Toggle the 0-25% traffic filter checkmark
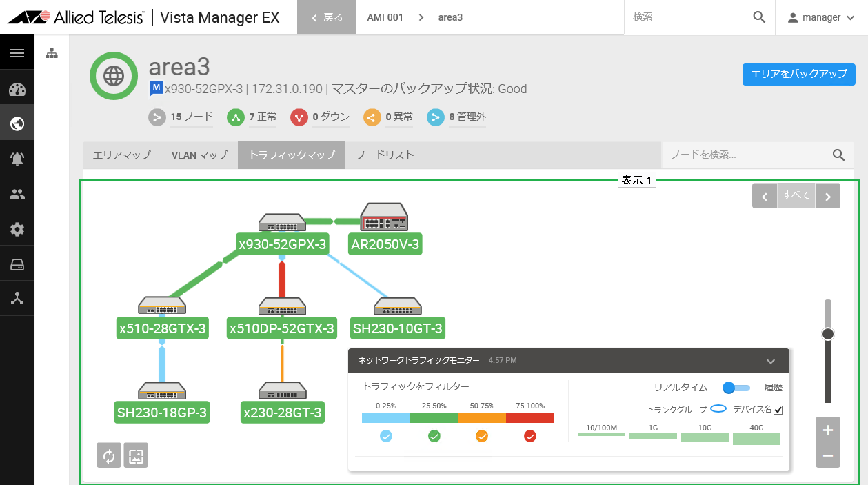The image size is (868, 485). tap(386, 436)
